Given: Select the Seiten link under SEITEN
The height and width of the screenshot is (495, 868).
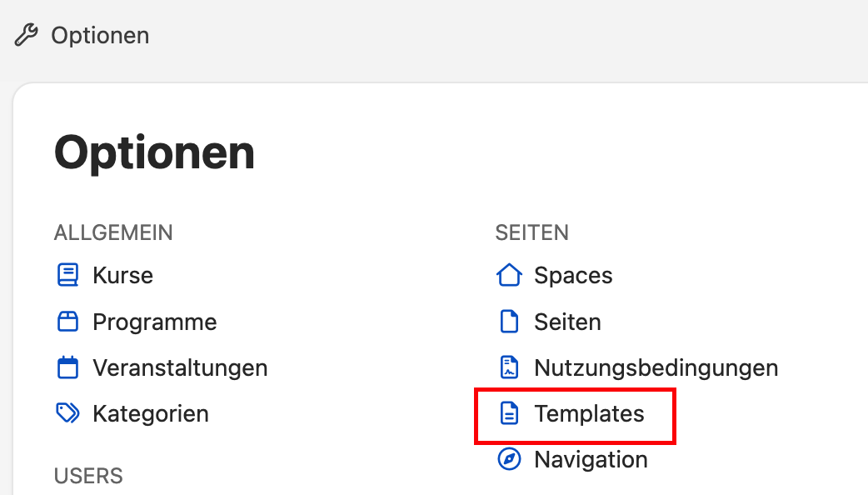Looking at the screenshot, I should (567, 322).
